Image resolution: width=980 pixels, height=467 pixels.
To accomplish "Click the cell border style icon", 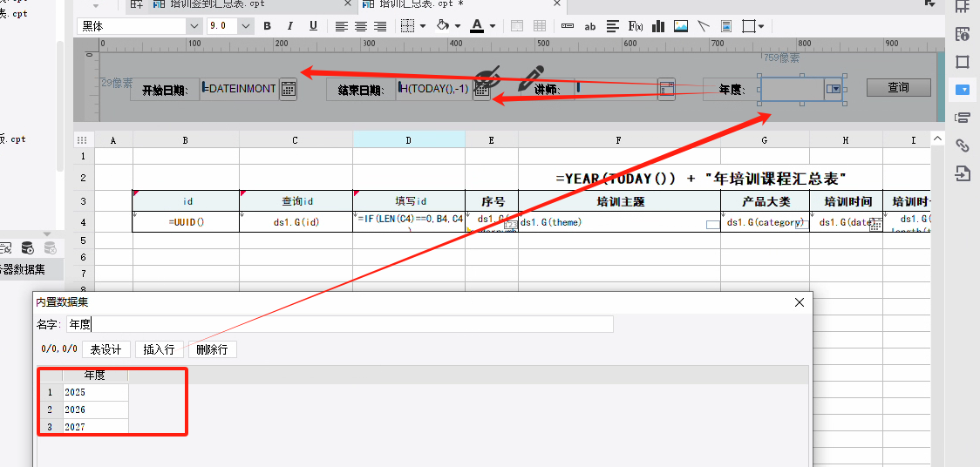I will pos(407,26).
